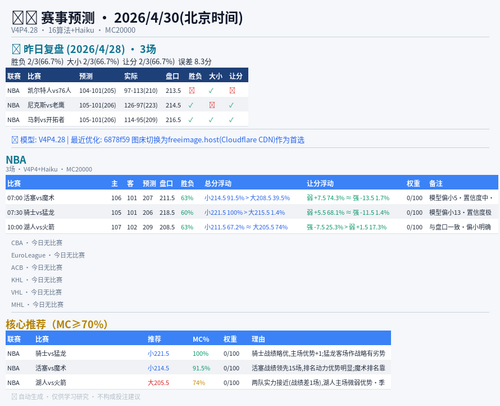Click the icon before 昨日复盘 heading
This screenshot has height=406, width=500.
[16, 49]
